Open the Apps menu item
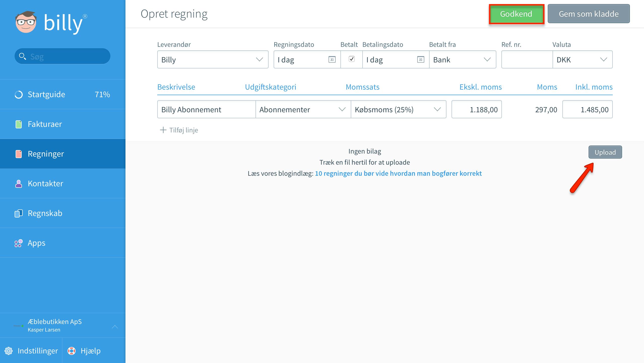 point(63,243)
